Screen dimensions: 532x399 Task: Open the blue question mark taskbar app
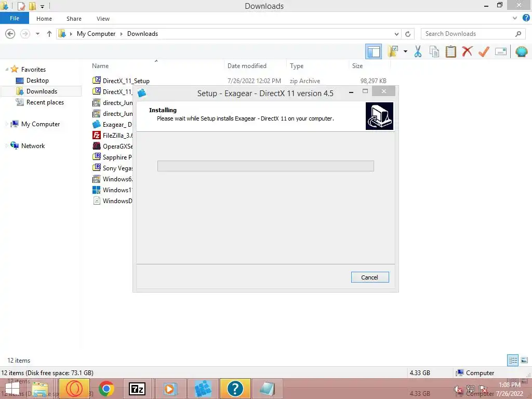tap(235, 389)
